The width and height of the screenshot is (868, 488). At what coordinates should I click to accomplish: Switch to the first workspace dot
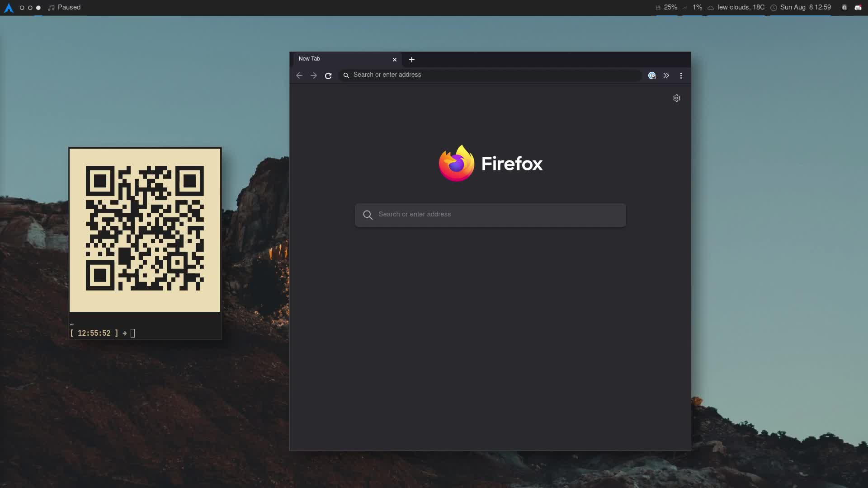pos(22,8)
